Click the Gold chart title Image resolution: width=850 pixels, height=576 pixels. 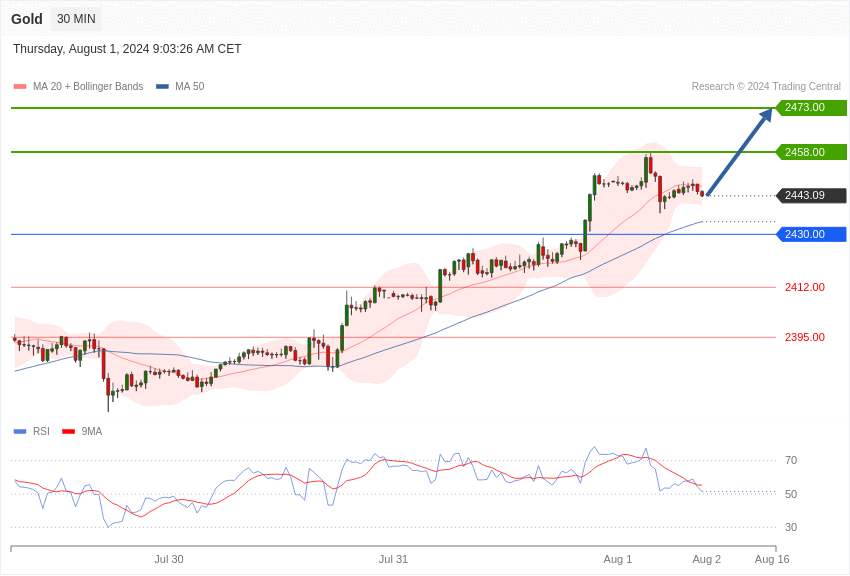(x=27, y=19)
